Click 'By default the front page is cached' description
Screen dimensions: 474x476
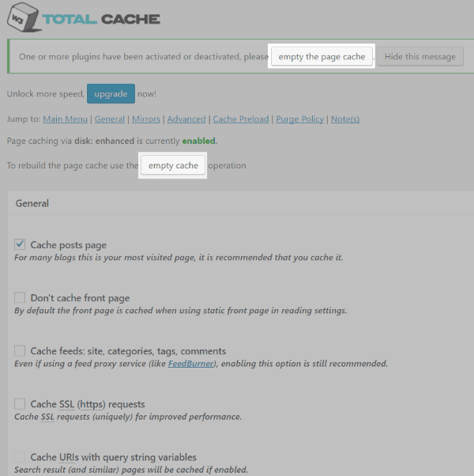[181, 311]
